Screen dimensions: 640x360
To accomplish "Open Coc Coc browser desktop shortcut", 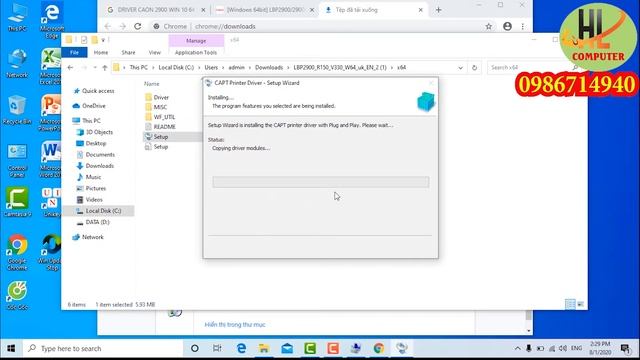I will (17, 295).
